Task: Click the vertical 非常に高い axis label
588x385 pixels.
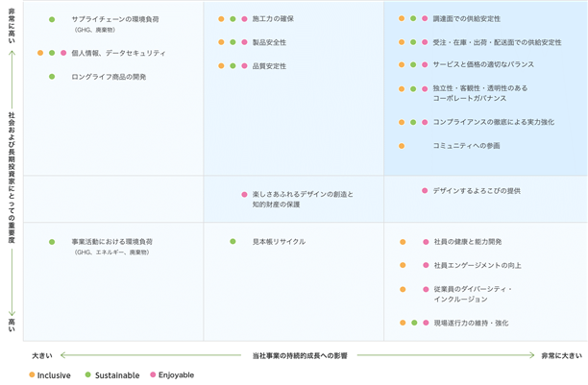Action: 12,26
